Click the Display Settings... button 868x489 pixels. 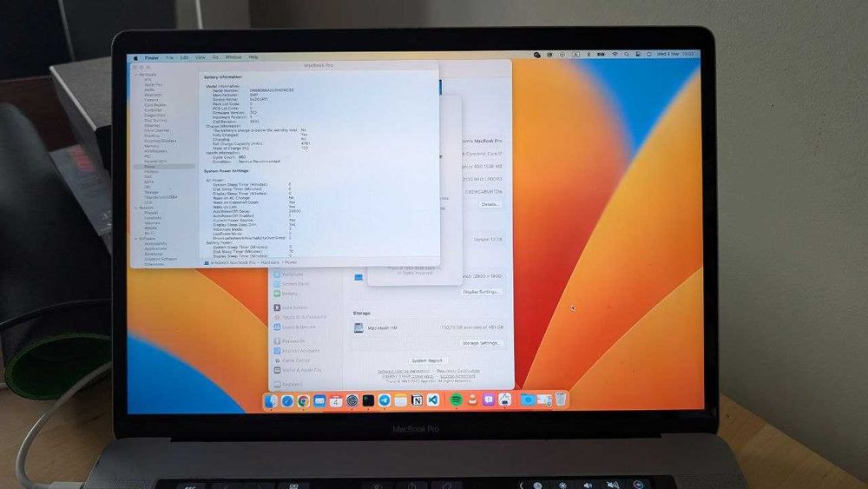point(481,291)
